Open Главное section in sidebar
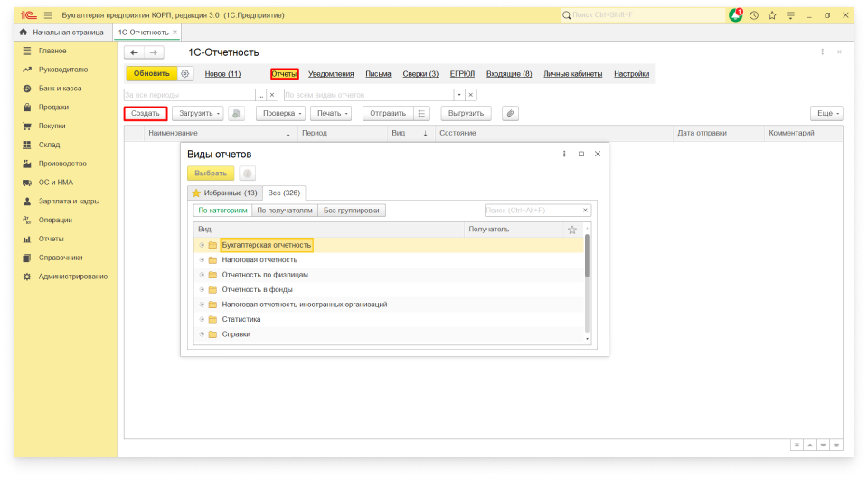This screenshot has height=479, width=868. 52,51
